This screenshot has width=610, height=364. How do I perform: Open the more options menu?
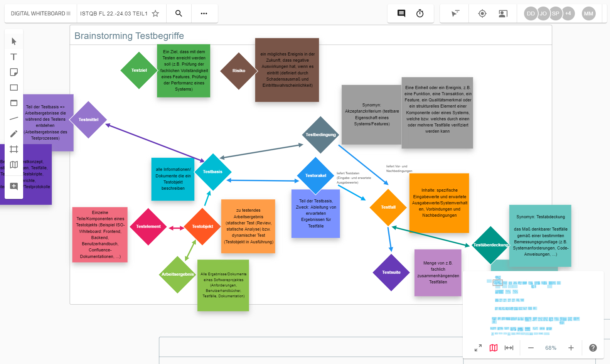point(204,13)
